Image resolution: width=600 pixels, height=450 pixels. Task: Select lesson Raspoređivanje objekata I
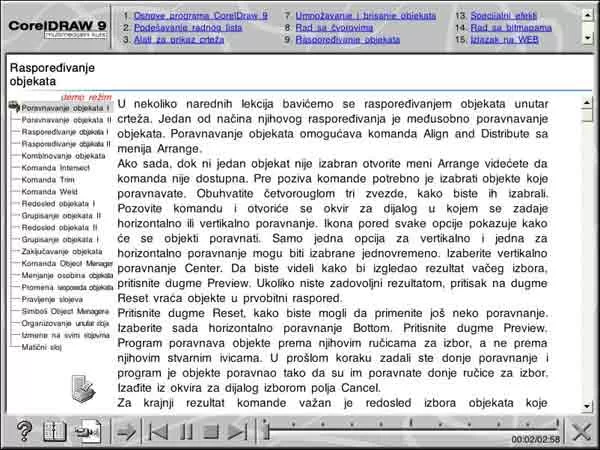point(65,132)
